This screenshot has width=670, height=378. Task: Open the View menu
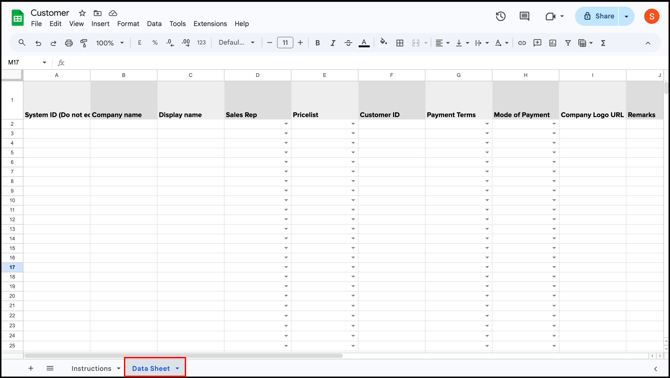tap(76, 23)
